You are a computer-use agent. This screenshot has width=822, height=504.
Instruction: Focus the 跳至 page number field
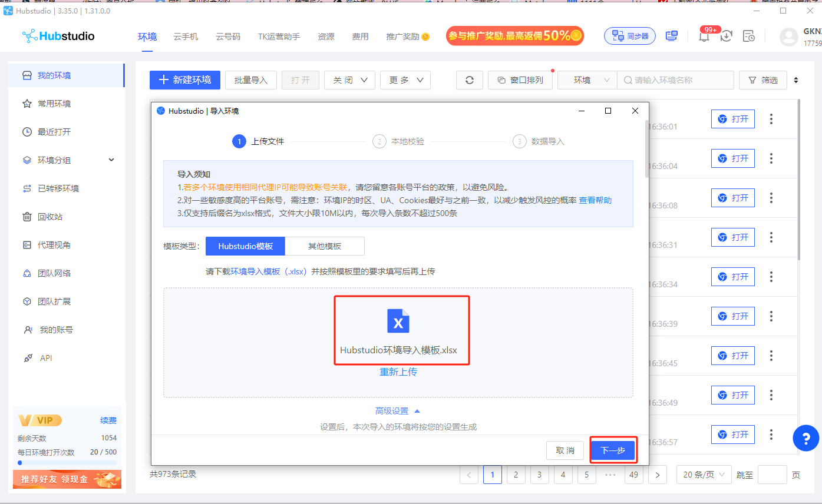tap(772, 475)
